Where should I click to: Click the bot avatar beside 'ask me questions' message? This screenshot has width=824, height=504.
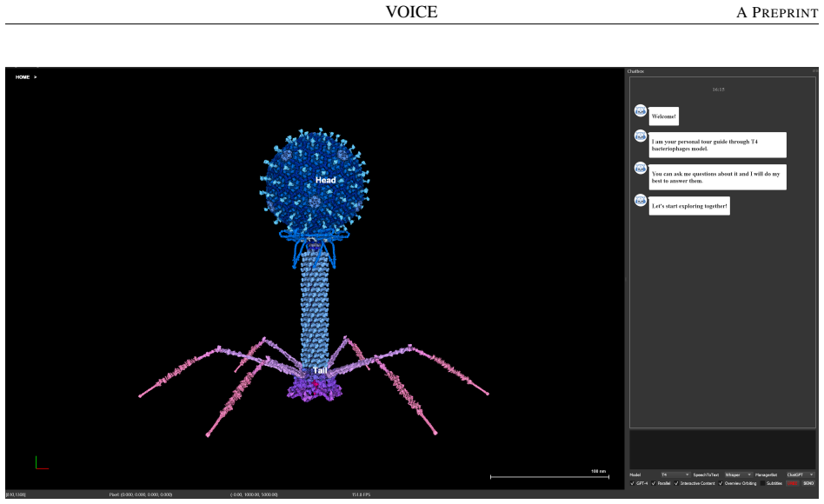click(640, 169)
